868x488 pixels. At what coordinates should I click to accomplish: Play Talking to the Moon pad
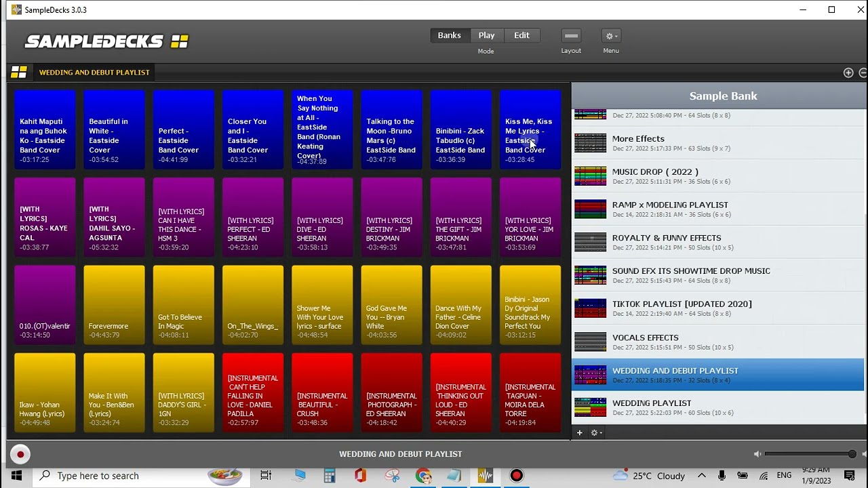[391, 129]
